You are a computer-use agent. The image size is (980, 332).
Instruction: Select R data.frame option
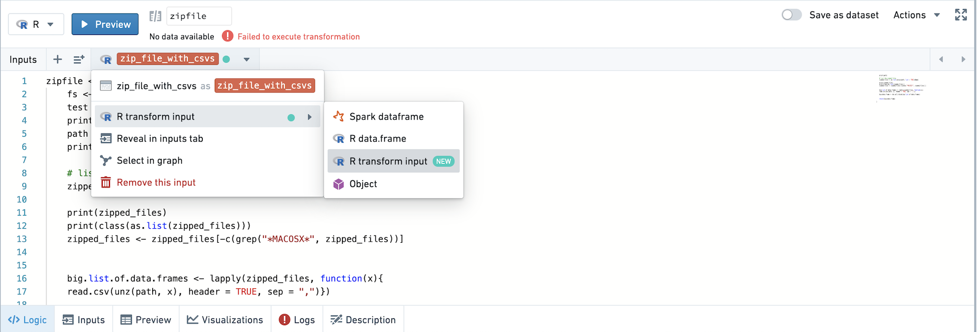click(x=394, y=138)
